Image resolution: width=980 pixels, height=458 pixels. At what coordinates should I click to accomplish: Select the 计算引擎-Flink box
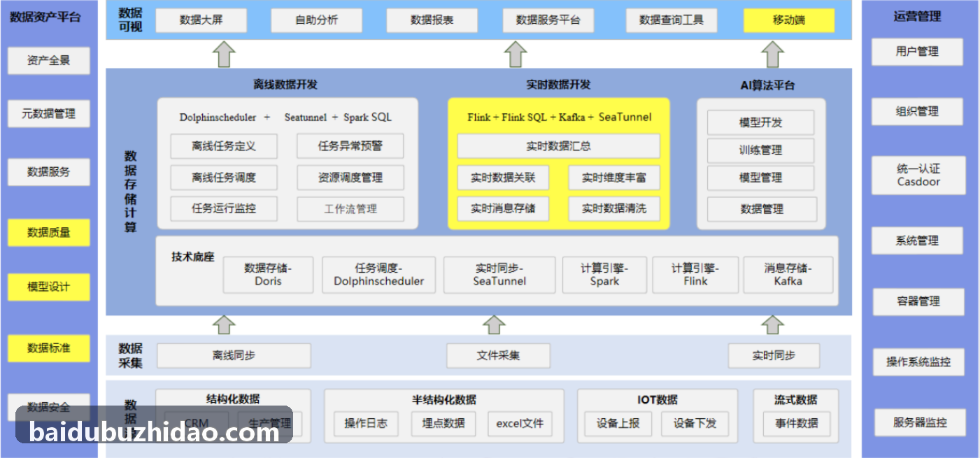pos(695,275)
